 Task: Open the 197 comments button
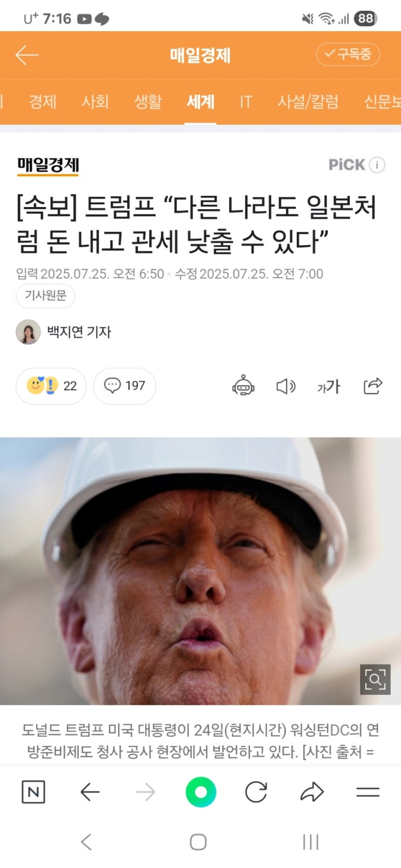pos(125,386)
